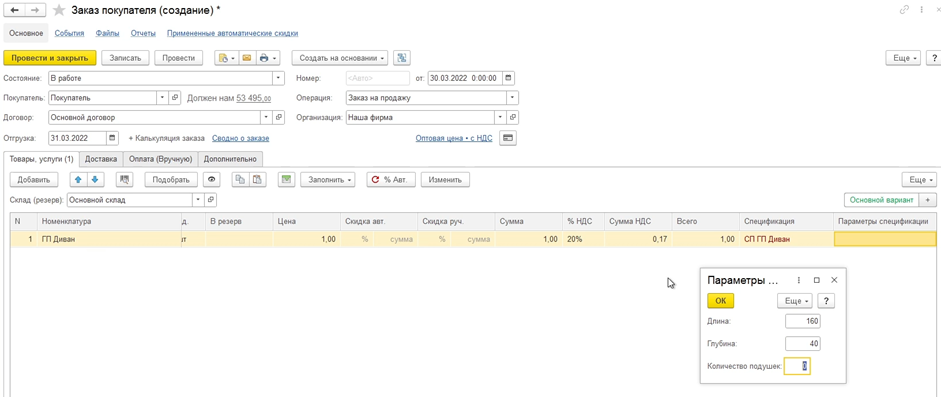Screen dimensions: 941x397
Task: Click Провести и закрыть button
Action: click(x=50, y=58)
